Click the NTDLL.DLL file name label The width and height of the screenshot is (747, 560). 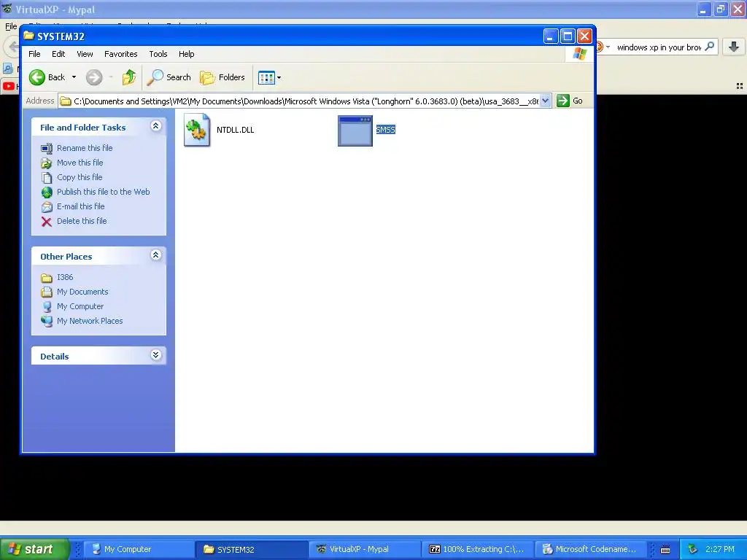coord(236,130)
